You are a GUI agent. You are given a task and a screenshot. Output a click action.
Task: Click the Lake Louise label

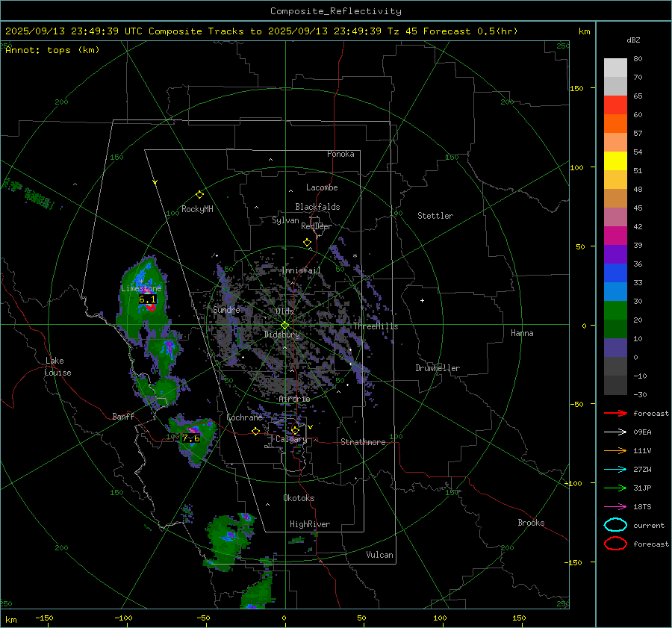click(x=57, y=367)
